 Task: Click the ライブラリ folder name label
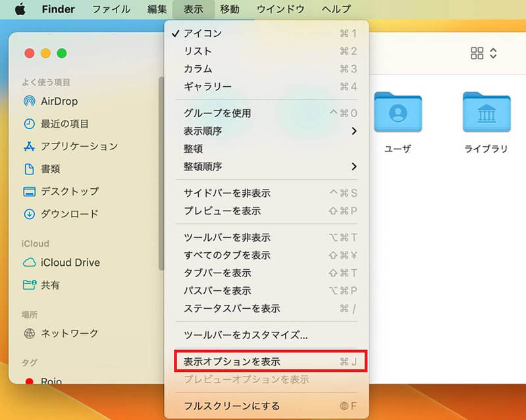[x=487, y=149]
